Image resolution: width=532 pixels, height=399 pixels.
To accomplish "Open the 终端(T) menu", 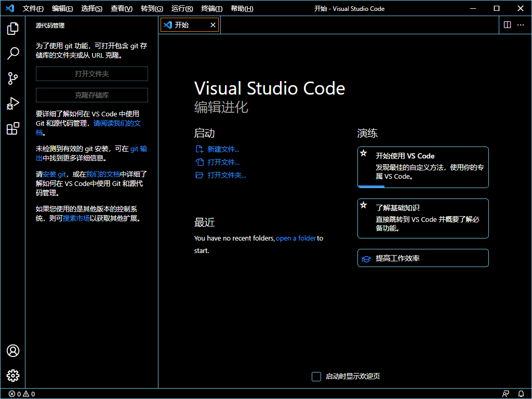I will (x=212, y=8).
